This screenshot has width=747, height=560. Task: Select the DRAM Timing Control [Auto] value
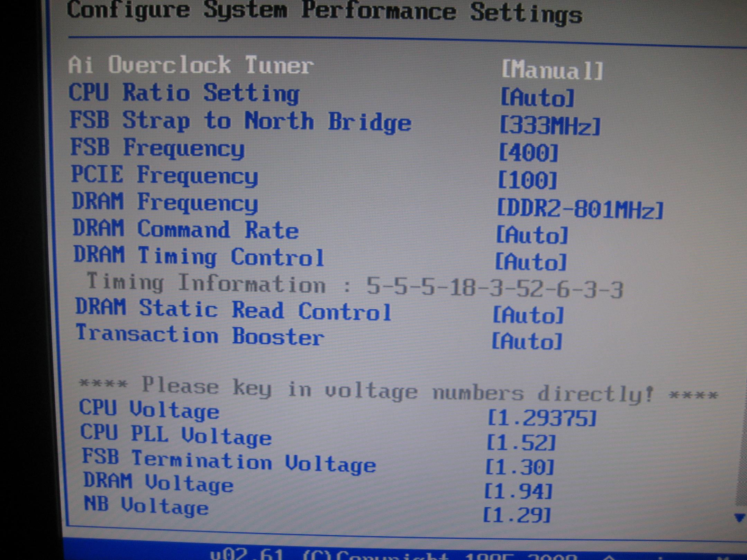click(531, 262)
